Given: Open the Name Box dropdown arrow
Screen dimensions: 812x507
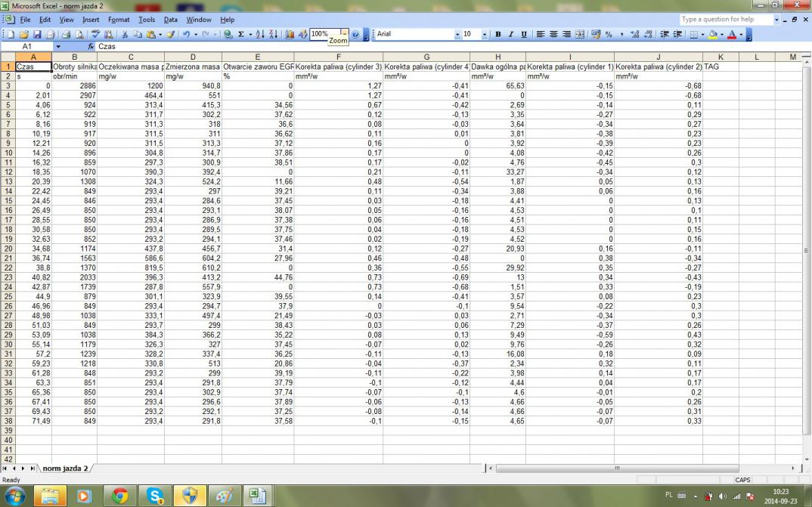Looking at the screenshot, I should (x=58, y=47).
